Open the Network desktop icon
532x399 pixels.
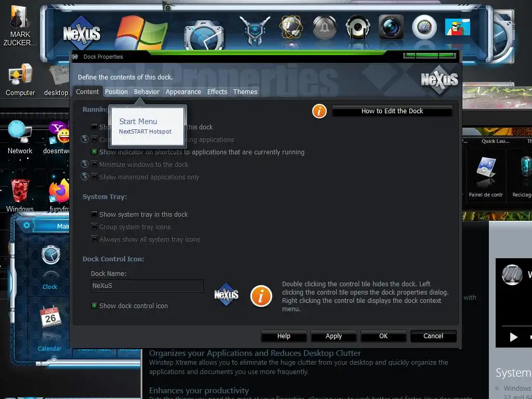pyautogui.click(x=20, y=137)
